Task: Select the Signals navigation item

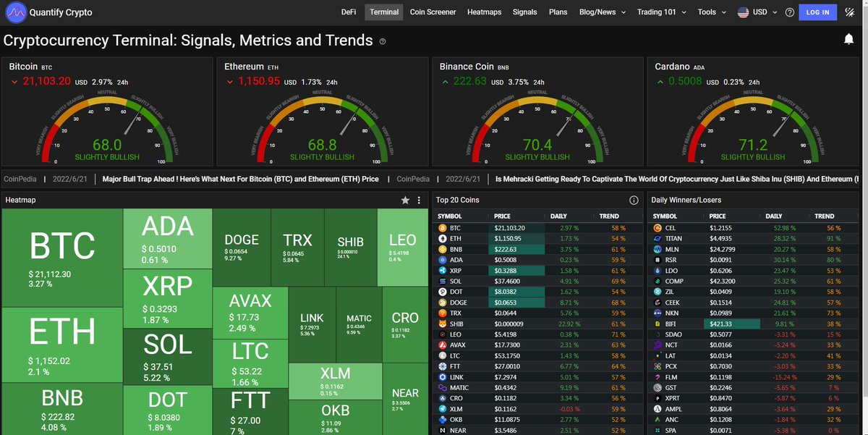Action: click(524, 12)
